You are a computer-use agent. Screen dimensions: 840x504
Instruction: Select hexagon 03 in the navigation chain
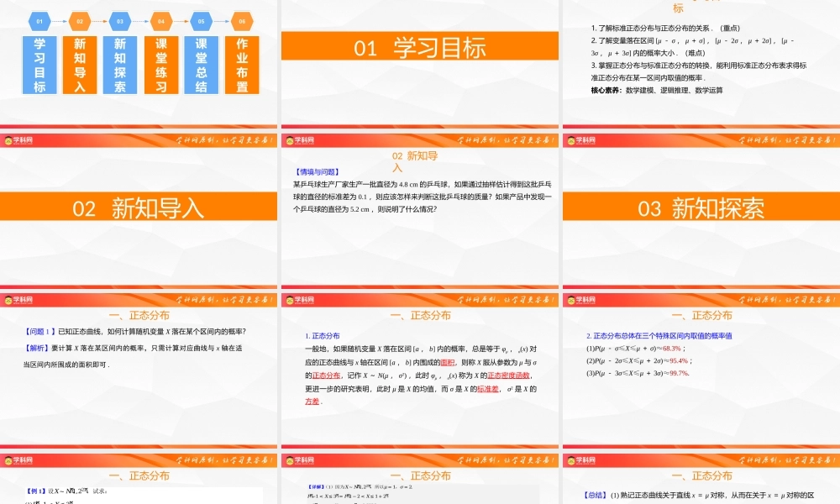pyautogui.click(x=120, y=20)
